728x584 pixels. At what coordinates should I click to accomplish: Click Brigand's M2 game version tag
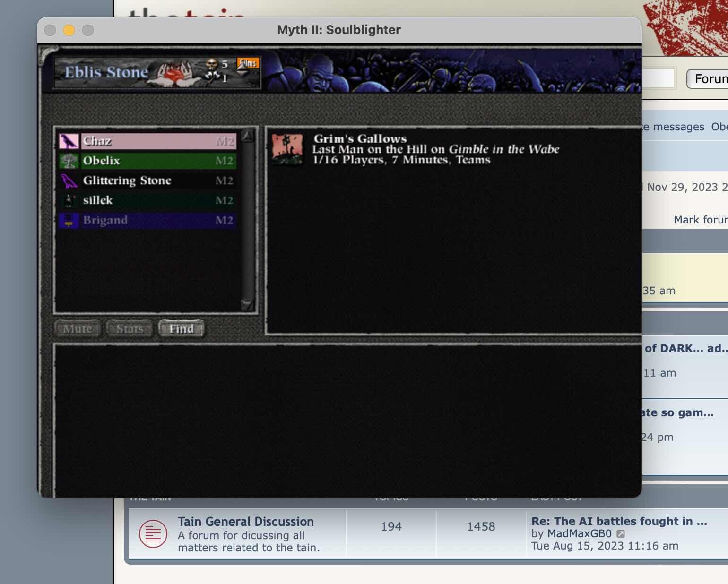(x=225, y=221)
